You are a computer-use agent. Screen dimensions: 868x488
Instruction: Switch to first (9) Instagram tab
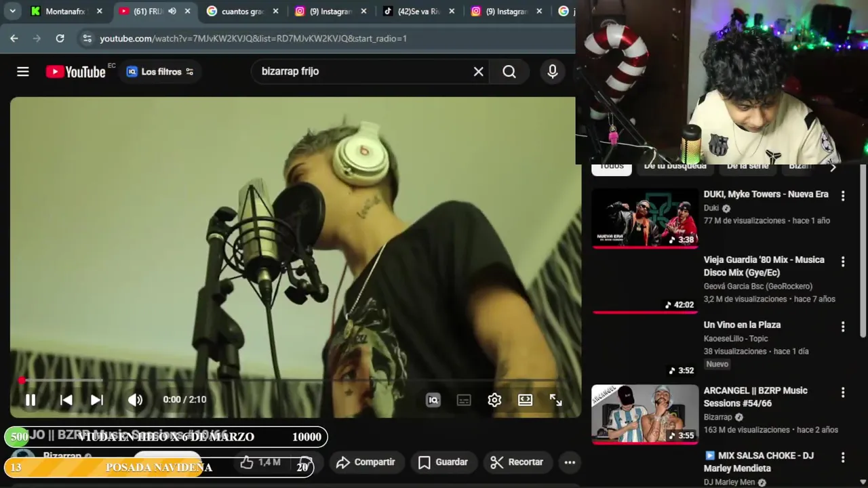330,11
